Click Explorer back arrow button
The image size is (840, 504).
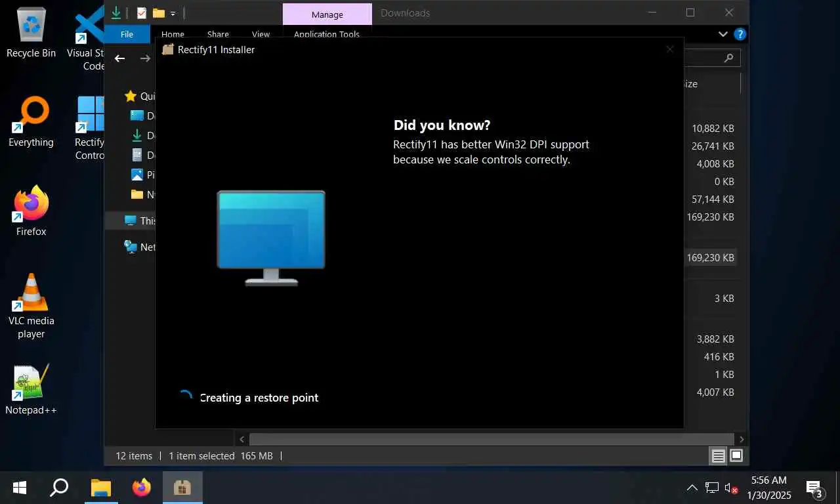119,58
